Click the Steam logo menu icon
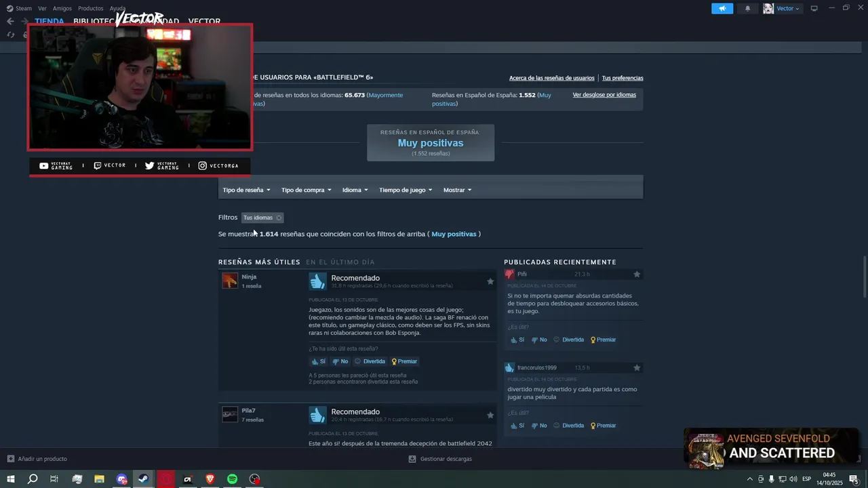Image resolution: width=868 pixels, height=488 pixels. pos(10,8)
